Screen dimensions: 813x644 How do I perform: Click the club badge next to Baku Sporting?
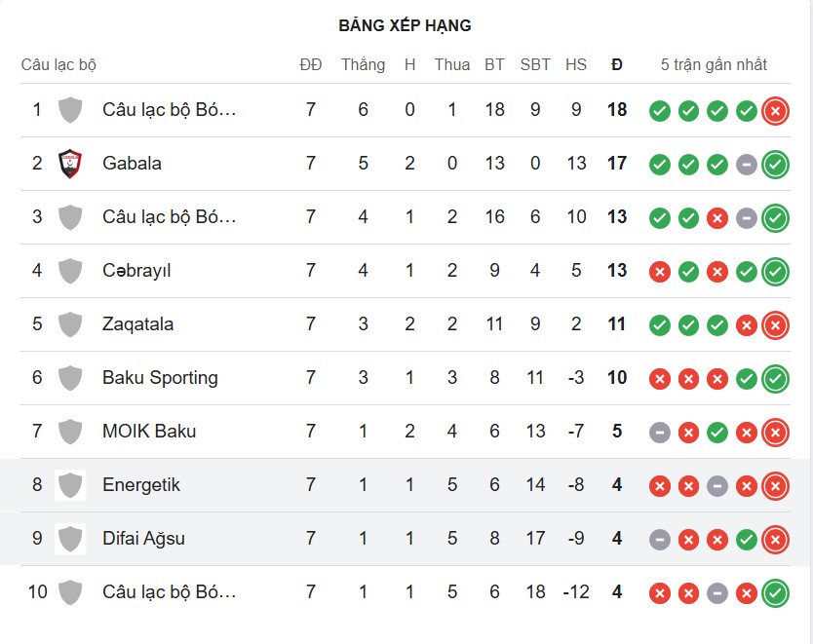click(x=68, y=378)
